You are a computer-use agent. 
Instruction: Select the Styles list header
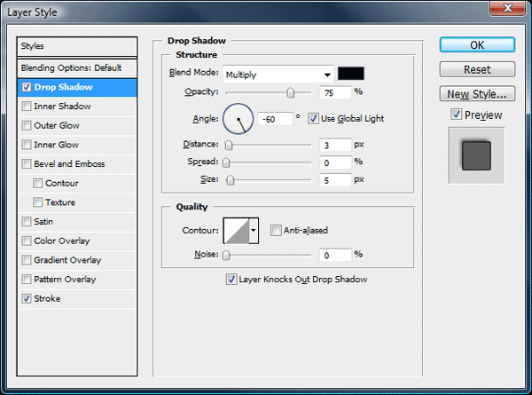point(77,46)
